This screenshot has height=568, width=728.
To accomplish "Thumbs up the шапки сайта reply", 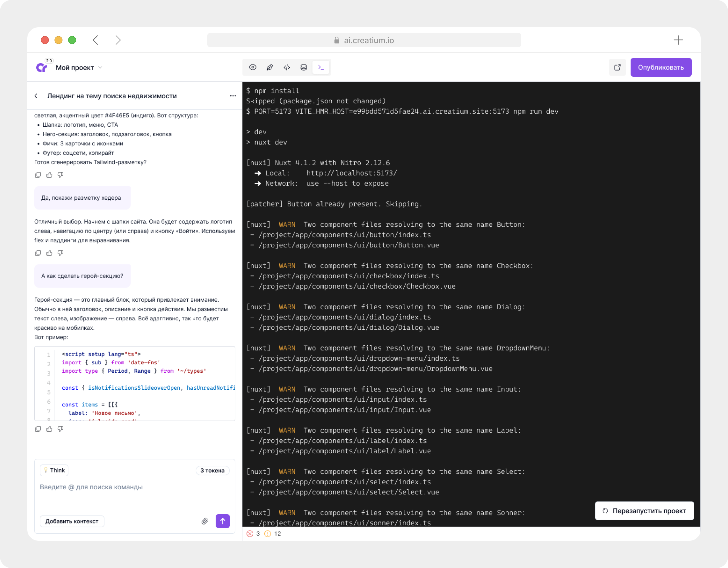I will coord(49,253).
